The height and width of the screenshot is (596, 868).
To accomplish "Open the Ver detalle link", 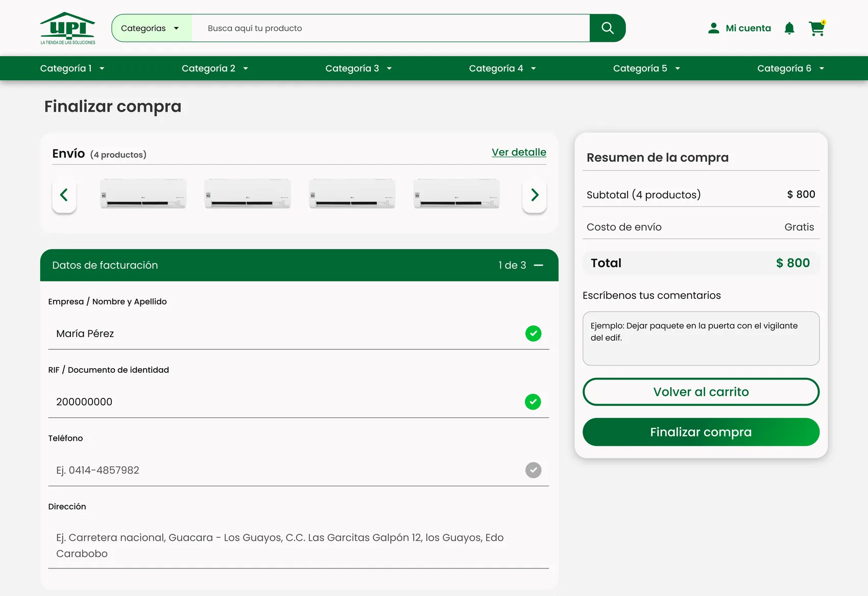I will tap(519, 152).
